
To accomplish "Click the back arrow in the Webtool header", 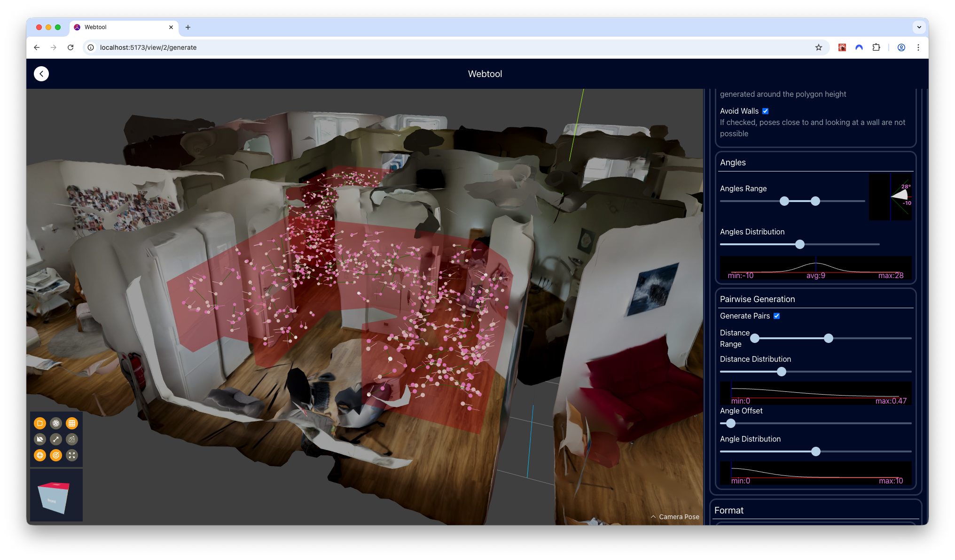I will (41, 74).
